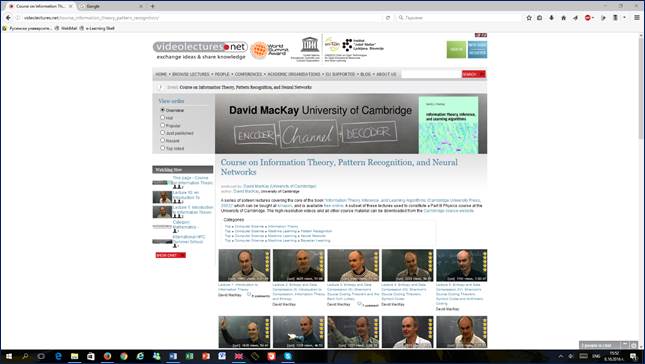Open a new browser tab with plus
This screenshot has height=364, width=645.
click(x=152, y=6)
